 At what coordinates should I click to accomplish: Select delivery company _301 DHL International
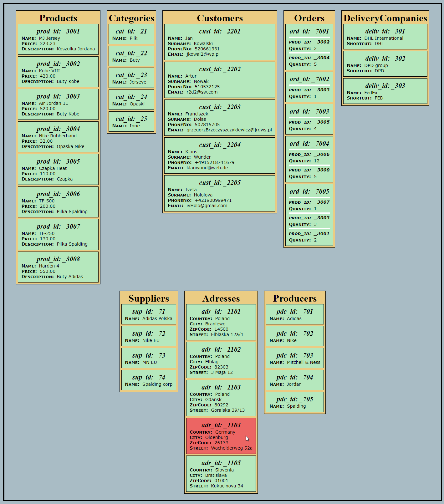[385, 37]
